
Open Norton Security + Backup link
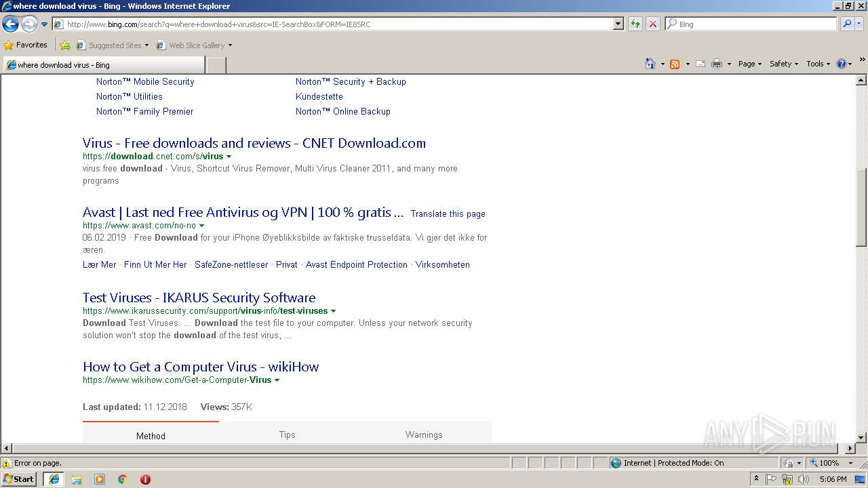[351, 81]
